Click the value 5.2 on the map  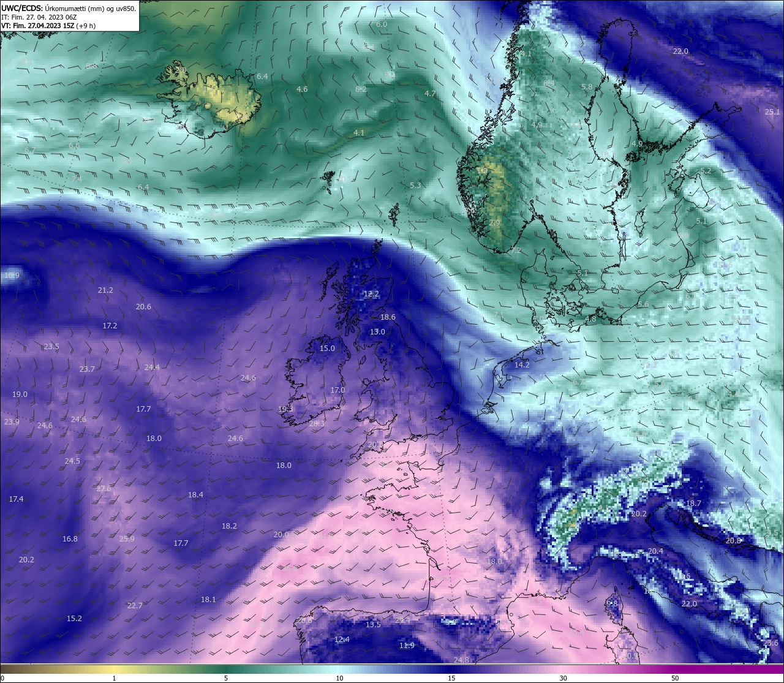coord(706,171)
